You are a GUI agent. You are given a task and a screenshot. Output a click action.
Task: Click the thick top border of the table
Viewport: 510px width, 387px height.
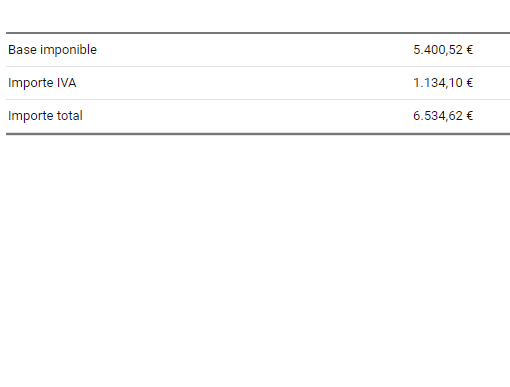coord(258,33)
